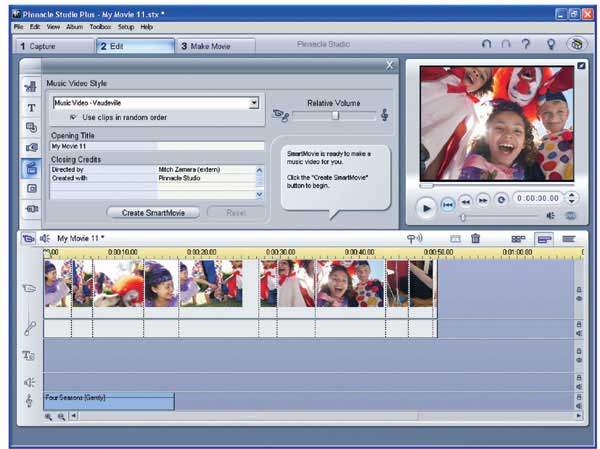Image resolution: width=600 pixels, height=449 pixels.
Task: Click fast reverse in player
Action: point(466,201)
